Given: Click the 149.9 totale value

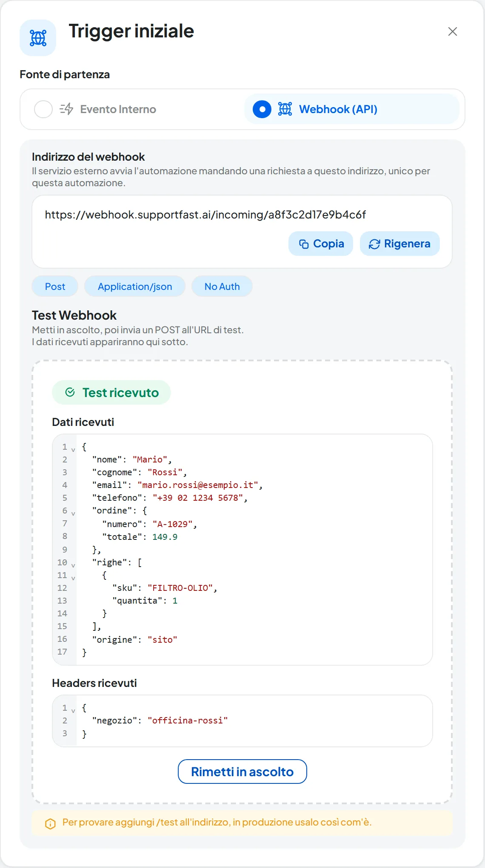Looking at the screenshot, I should pyautogui.click(x=165, y=537).
